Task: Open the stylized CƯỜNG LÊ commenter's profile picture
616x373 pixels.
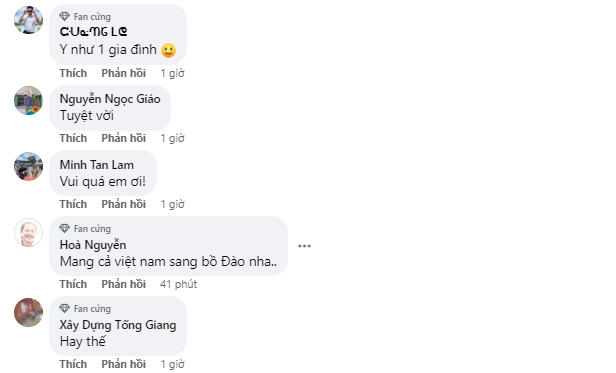Action: click(x=28, y=20)
